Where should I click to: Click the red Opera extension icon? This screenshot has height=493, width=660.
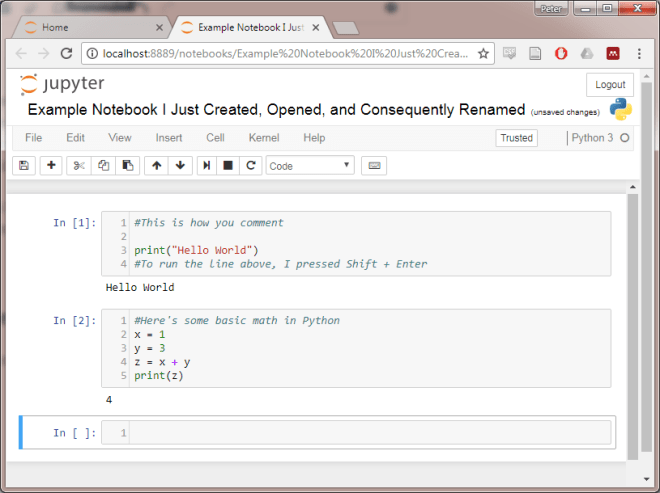tap(561, 53)
